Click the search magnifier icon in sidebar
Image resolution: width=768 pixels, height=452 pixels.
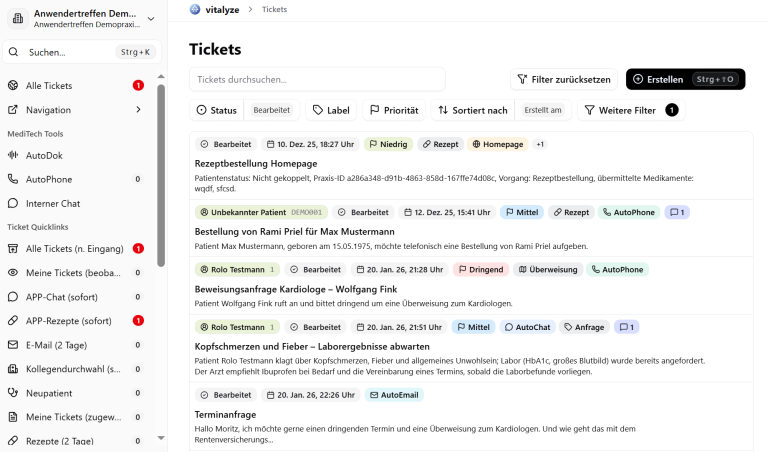(14, 52)
